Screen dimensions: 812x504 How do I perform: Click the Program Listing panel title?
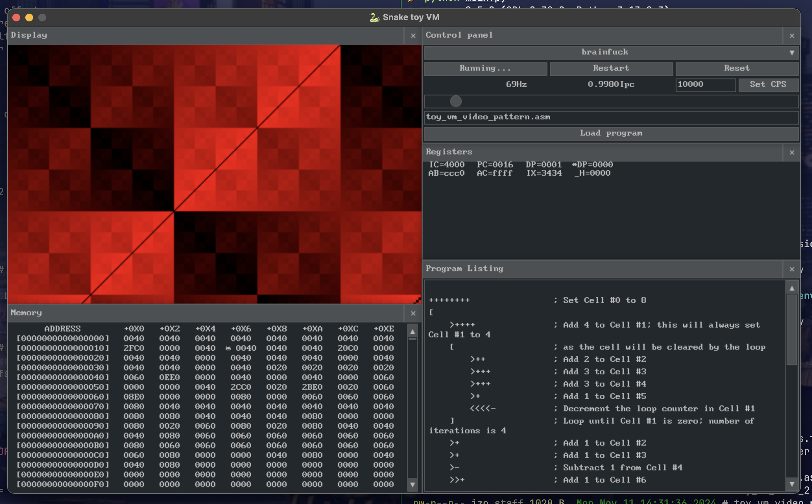464,268
